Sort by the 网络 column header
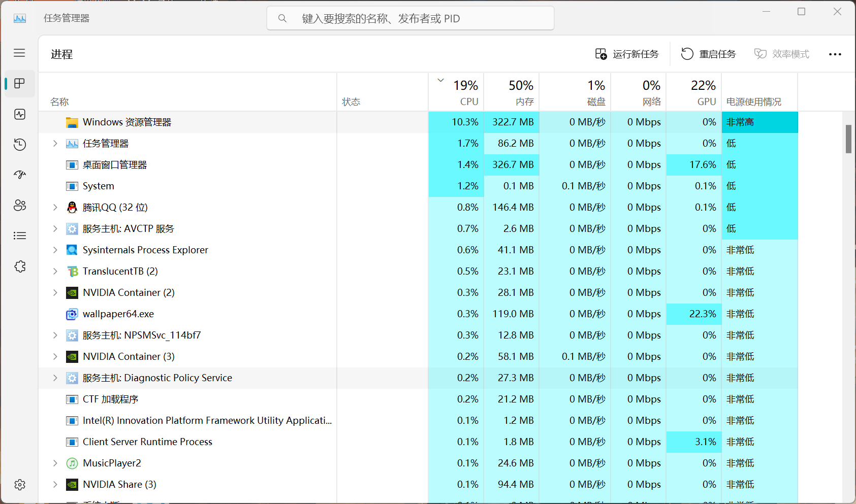 [639, 92]
